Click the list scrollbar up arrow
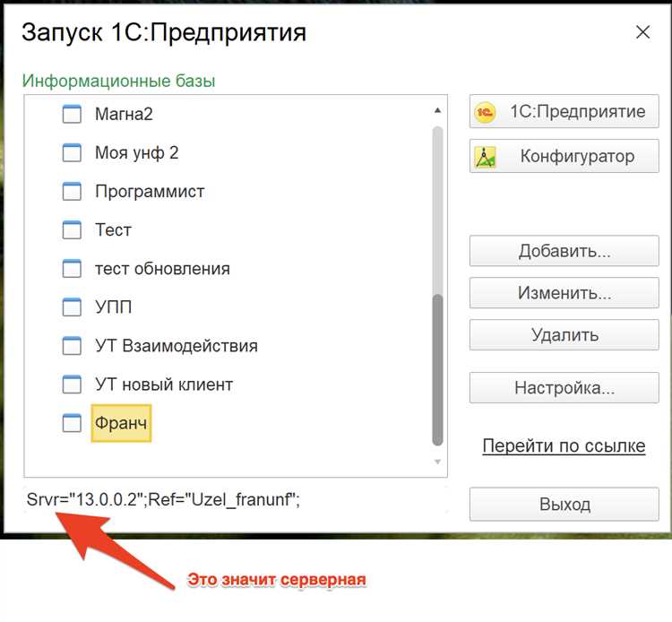The width and height of the screenshot is (672, 622). click(437, 110)
